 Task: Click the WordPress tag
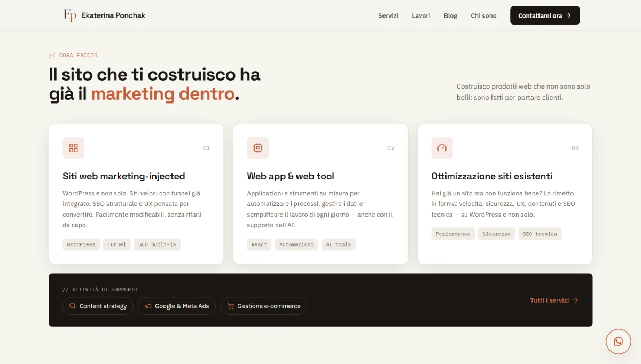(x=81, y=244)
